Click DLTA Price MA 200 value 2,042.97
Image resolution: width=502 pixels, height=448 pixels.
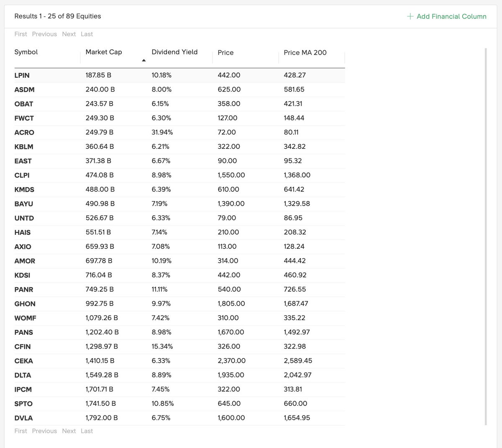tap(297, 375)
